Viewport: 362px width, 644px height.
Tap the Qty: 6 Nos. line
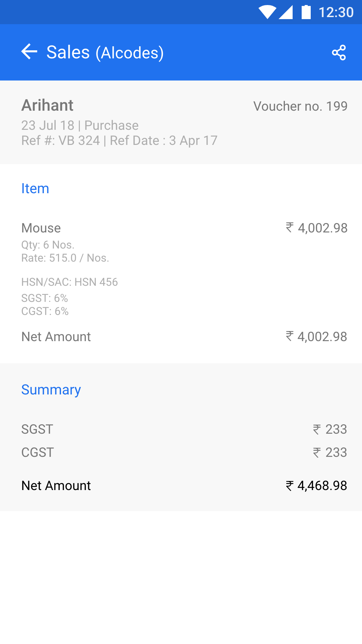point(48,245)
